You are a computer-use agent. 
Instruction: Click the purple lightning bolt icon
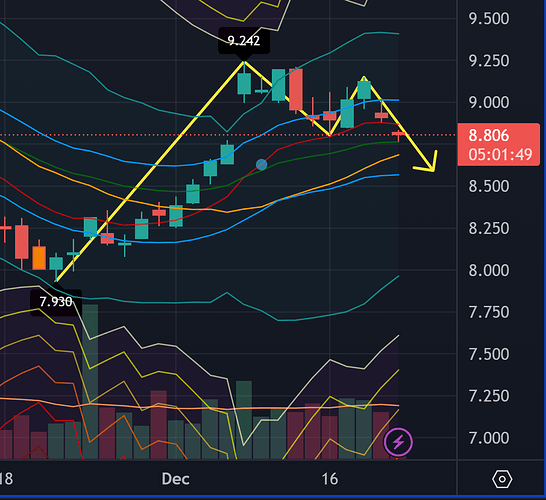pyautogui.click(x=398, y=442)
